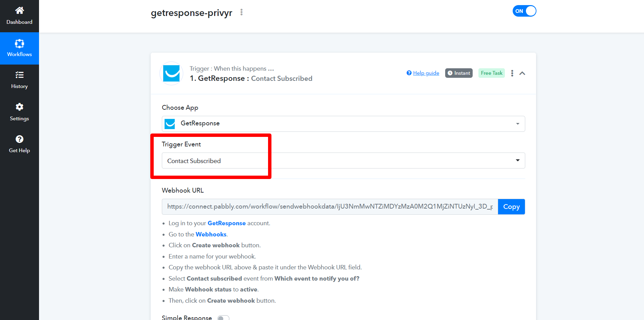Open the Settings gear icon

tap(19, 107)
